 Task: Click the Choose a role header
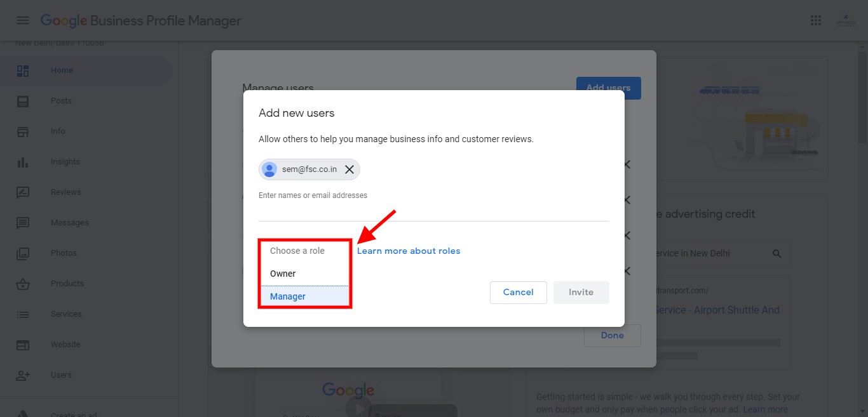click(297, 251)
